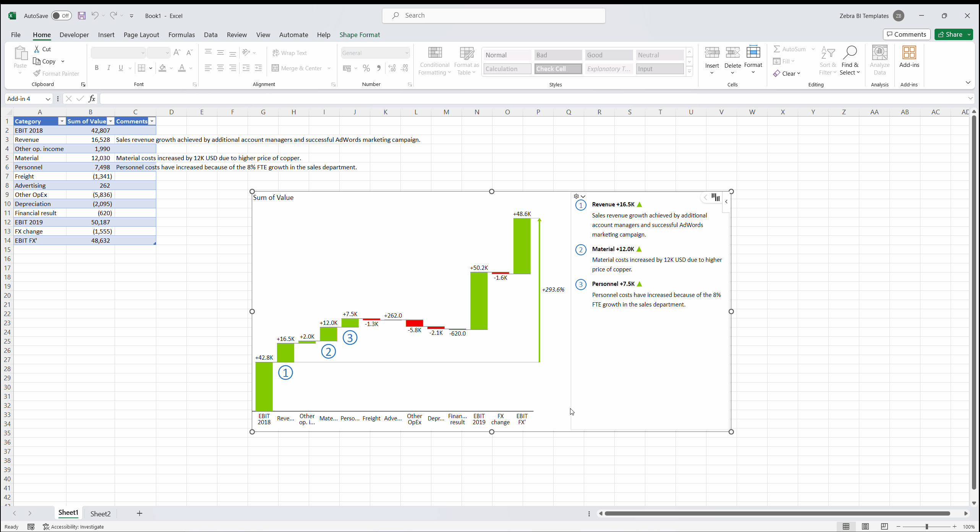980x532 pixels.
Task: Click the Share button
Action: [x=952, y=34]
